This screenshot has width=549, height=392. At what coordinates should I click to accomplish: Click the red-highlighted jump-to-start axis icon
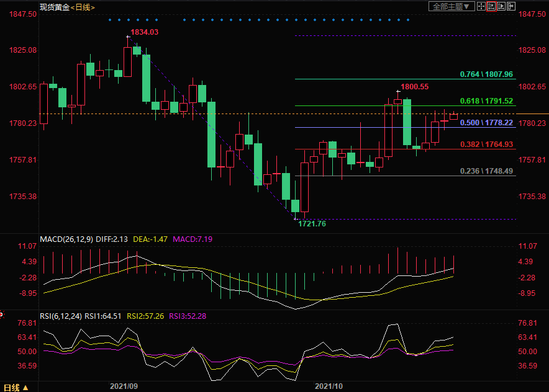click(x=491, y=6)
